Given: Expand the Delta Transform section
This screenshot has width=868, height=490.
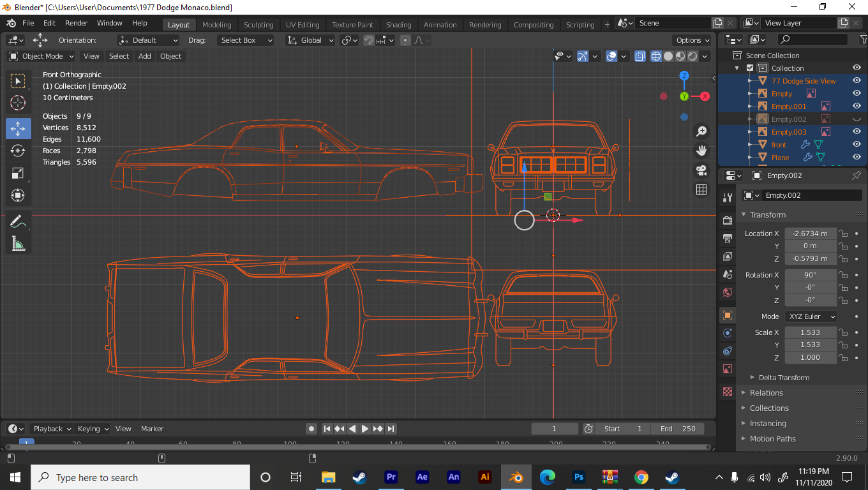Looking at the screenshot, I should tap(783, 378).
